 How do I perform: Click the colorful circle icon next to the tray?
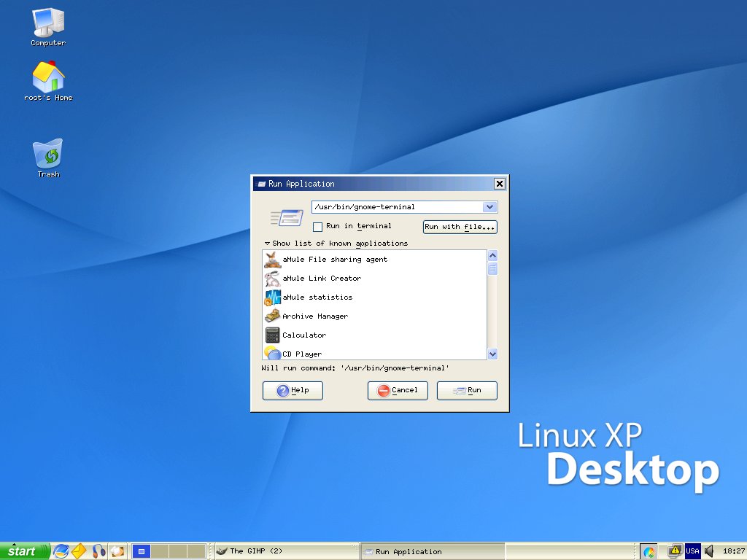pyautogui.click(x=649, y=551)
